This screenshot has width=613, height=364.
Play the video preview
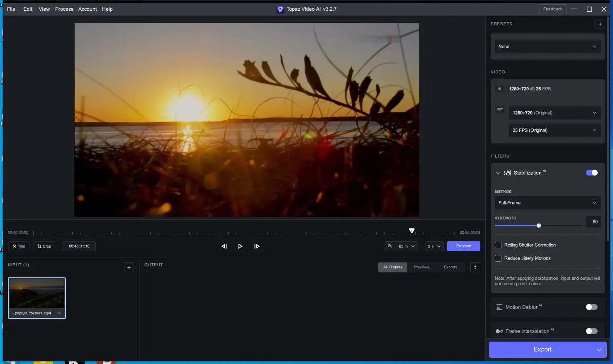[240, 246]
